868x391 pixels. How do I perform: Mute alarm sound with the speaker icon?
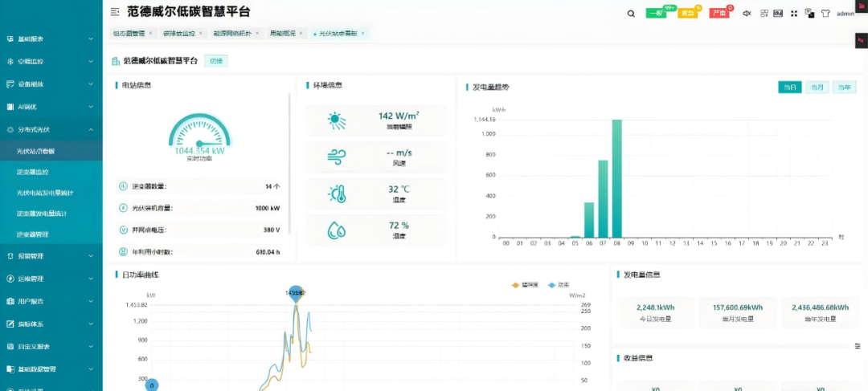(747, 14)
